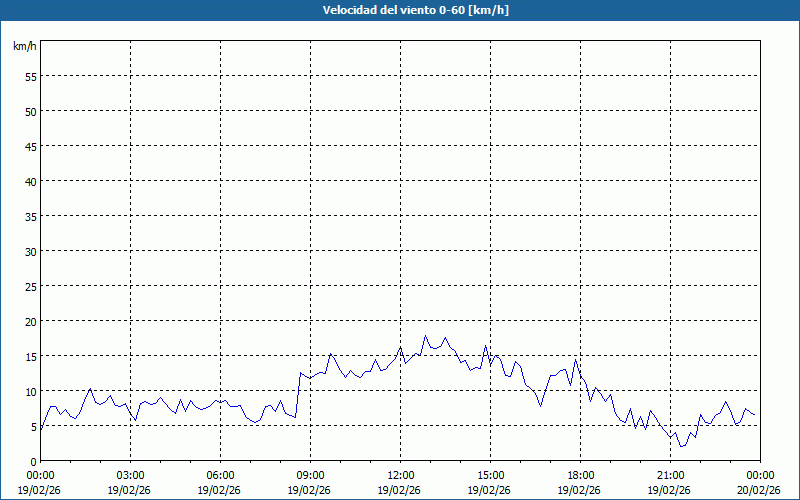Select the 40 label on the vertical axis
This screenshot has height=500, width=800.
(x=30, y=181)
